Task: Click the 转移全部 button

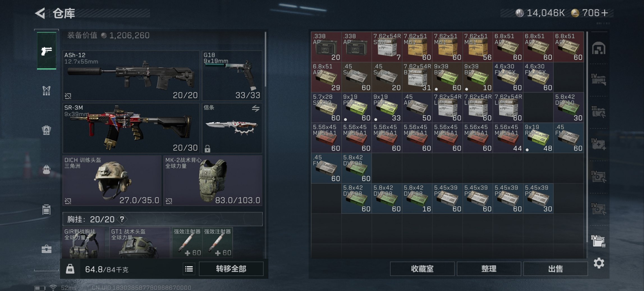Action: [231, 269]
